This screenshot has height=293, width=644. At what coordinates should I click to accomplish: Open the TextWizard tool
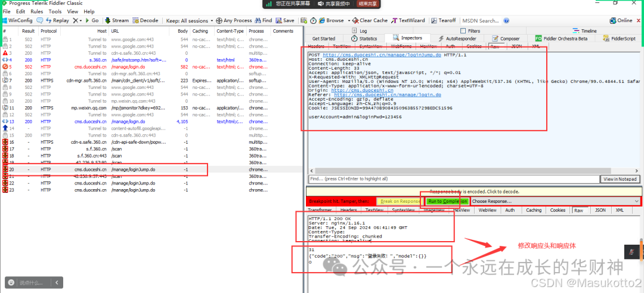(408, 20)
